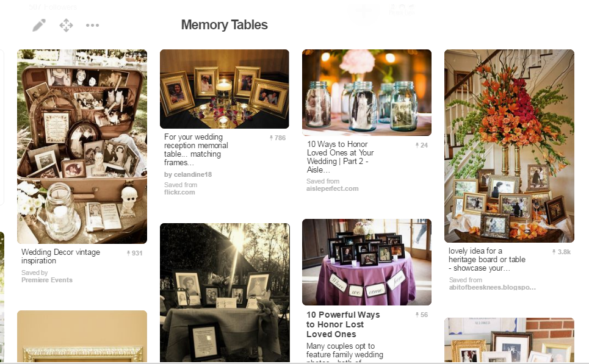Open the abitofbeesknees.blogspo... source link
Image resolution: width=589 pixels, height=364 pixels.
tap(492, 287)
